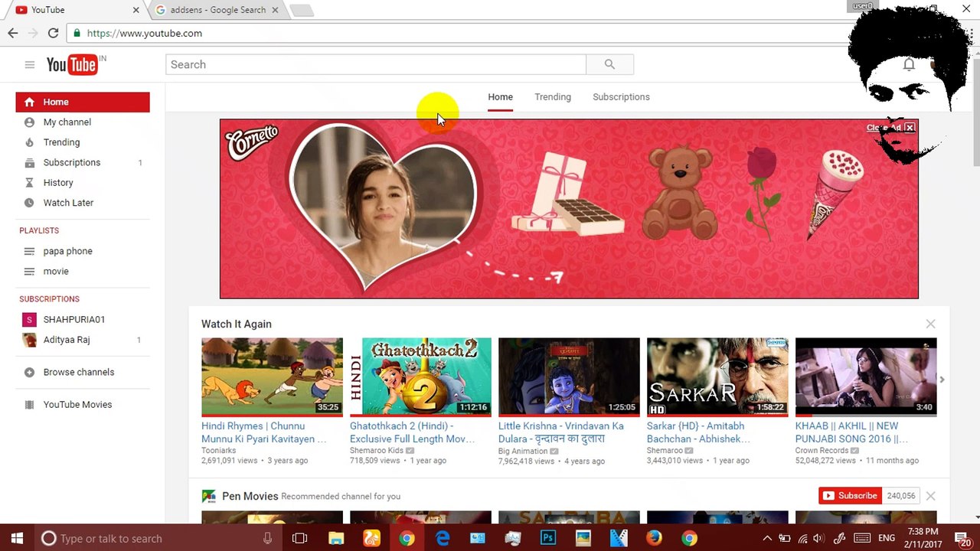Open Windows Task View

pyautogui.click(x=299, y=539)
